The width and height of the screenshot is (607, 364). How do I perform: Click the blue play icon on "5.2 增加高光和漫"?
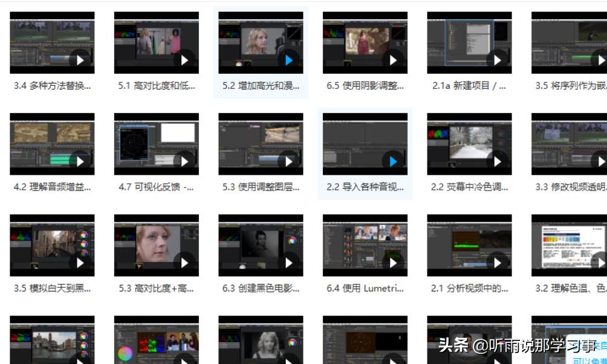coord(288,60)
